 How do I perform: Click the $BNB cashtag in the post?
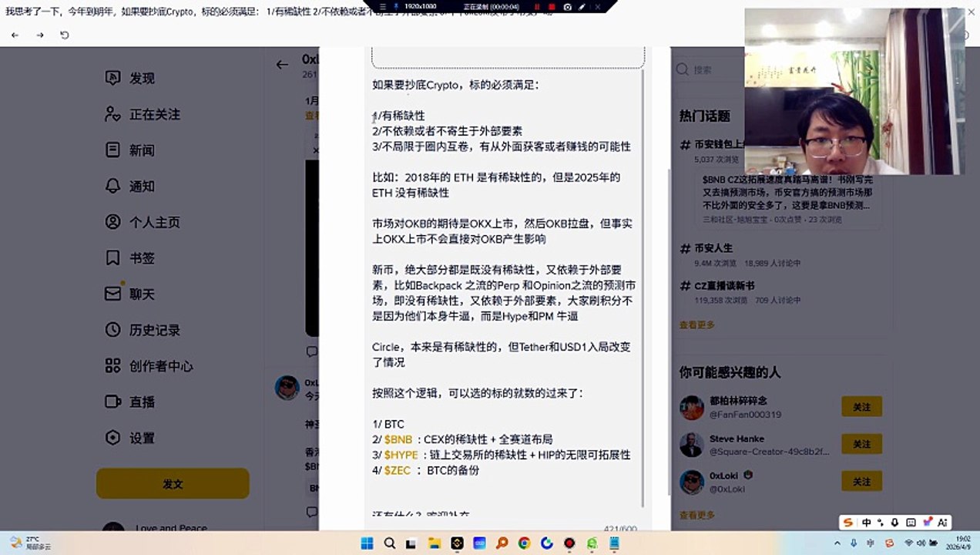coord(398,439)
